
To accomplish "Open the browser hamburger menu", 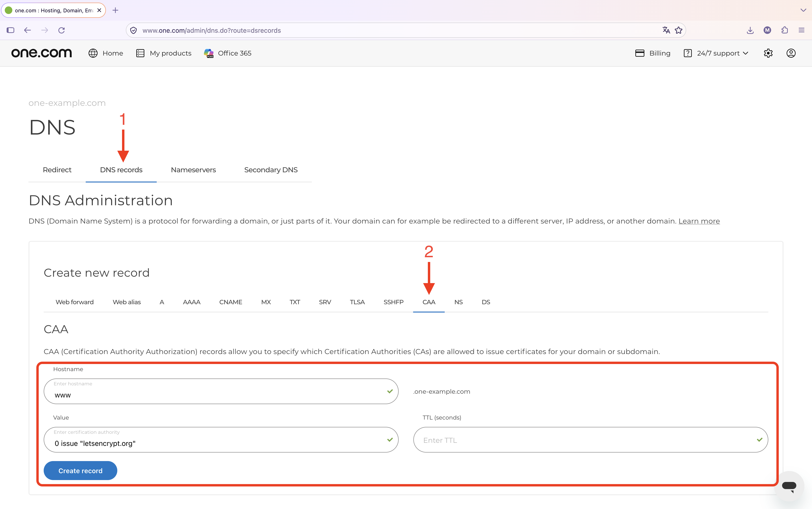I will (802, 30).
